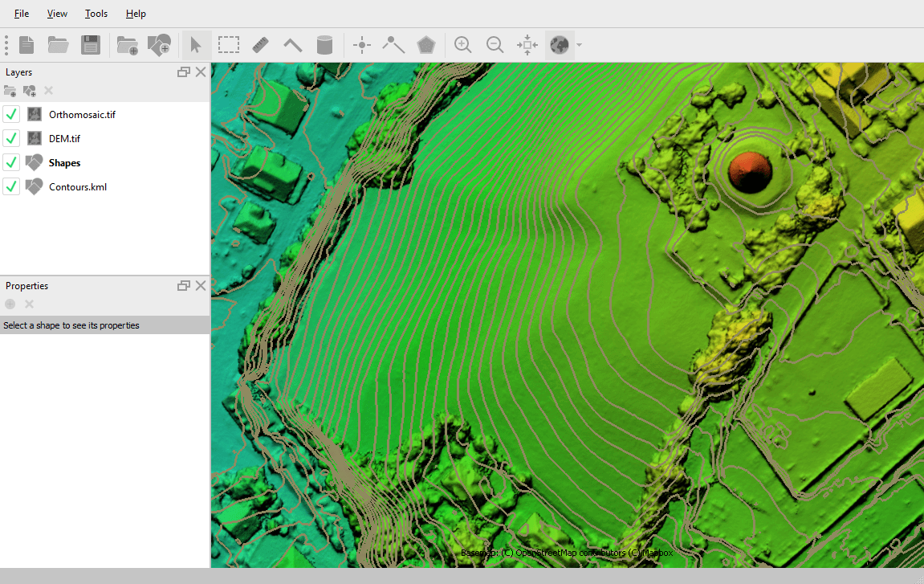Create a new project file
The width and height of the screenshot is (924, 584).
tap(26, 45)
